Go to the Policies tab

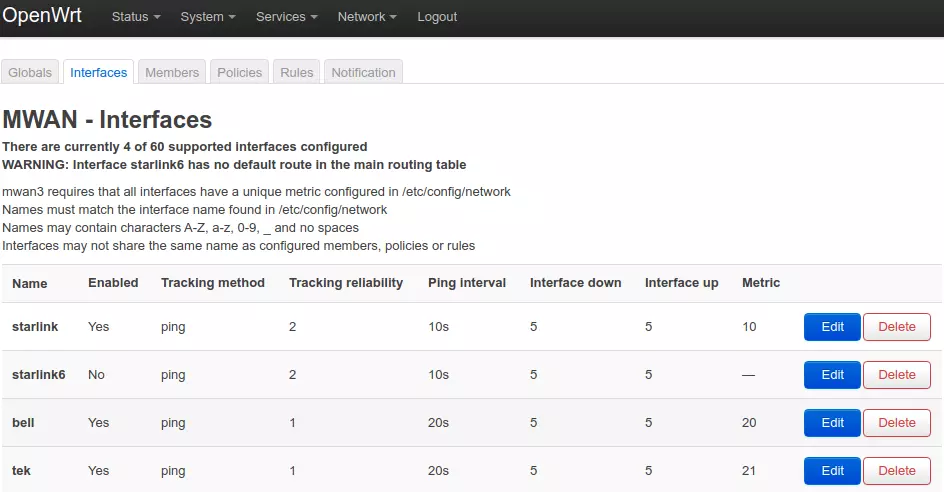pos(240,72)
